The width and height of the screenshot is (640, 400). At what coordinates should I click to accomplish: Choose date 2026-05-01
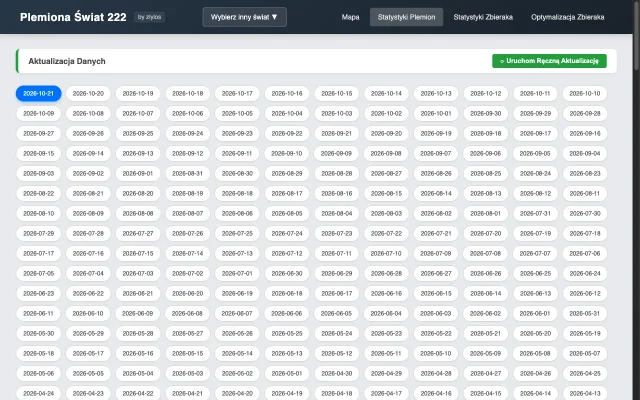click(287, 373)
